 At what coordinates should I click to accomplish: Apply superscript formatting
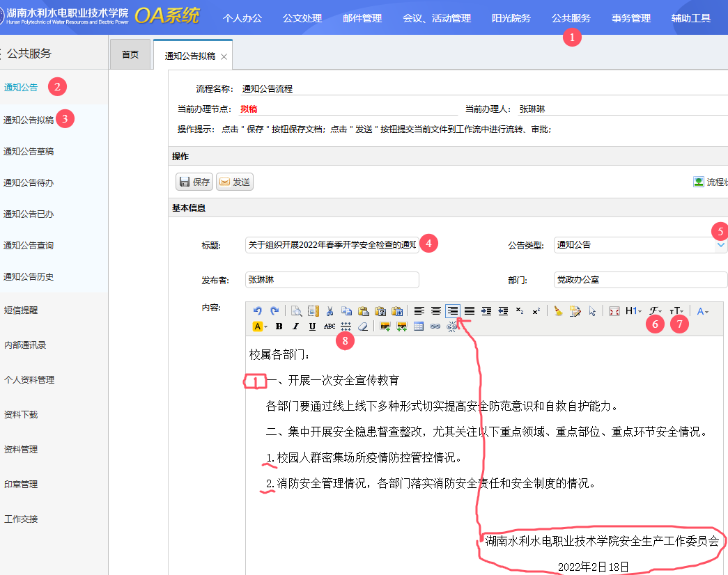[x=536, y=311]
